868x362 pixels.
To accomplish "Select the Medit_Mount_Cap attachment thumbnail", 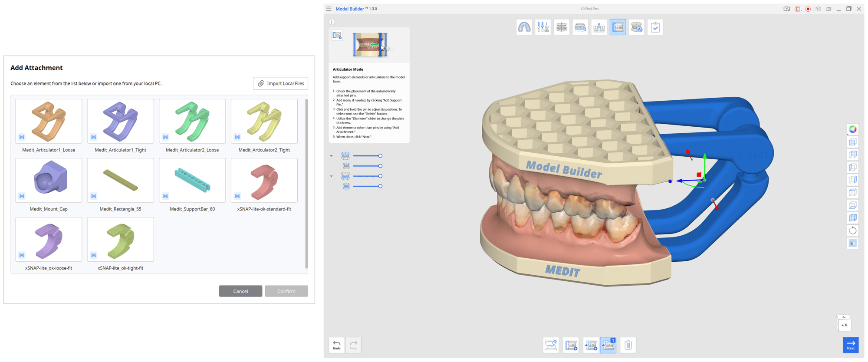I will pos(49,181).
